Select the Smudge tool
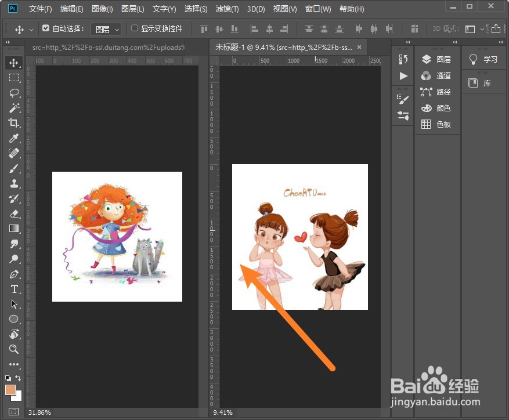The width and height of the screenshot is (509, 420). [13, 244]
